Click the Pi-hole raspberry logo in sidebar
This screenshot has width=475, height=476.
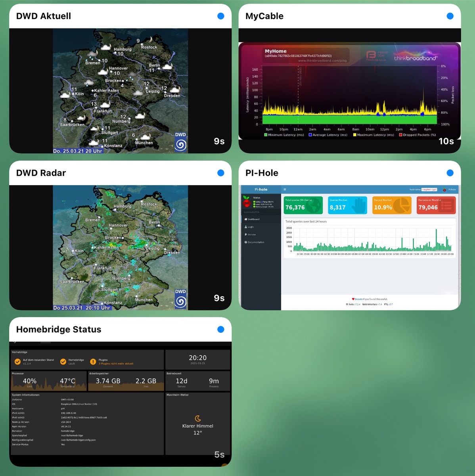pos(247,202)
